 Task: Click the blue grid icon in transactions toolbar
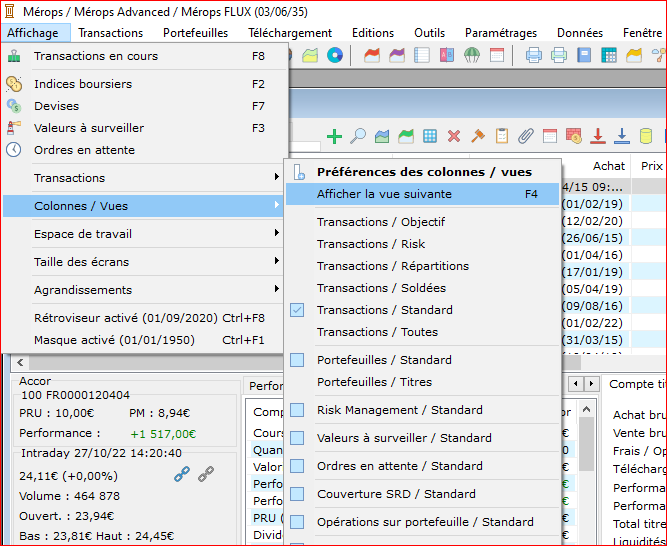pyautogui.click(x=430, y=136)
